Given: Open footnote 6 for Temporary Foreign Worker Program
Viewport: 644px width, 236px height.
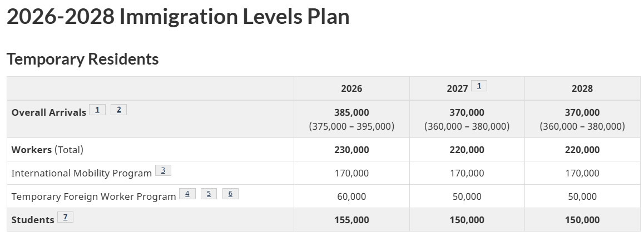Looking at the screenshot, I should [x=230, y=194].
